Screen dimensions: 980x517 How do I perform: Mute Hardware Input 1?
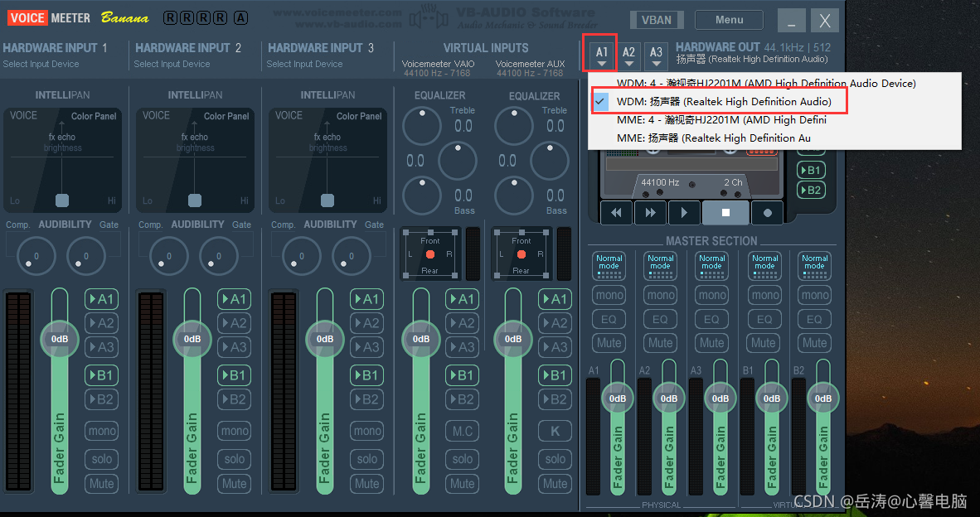pyautogui.click(x=101, y=483)
